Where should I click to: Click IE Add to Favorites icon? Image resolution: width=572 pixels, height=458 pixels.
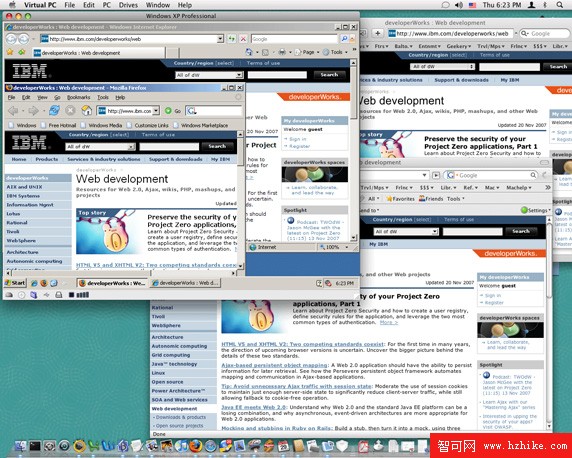point(22,52)
